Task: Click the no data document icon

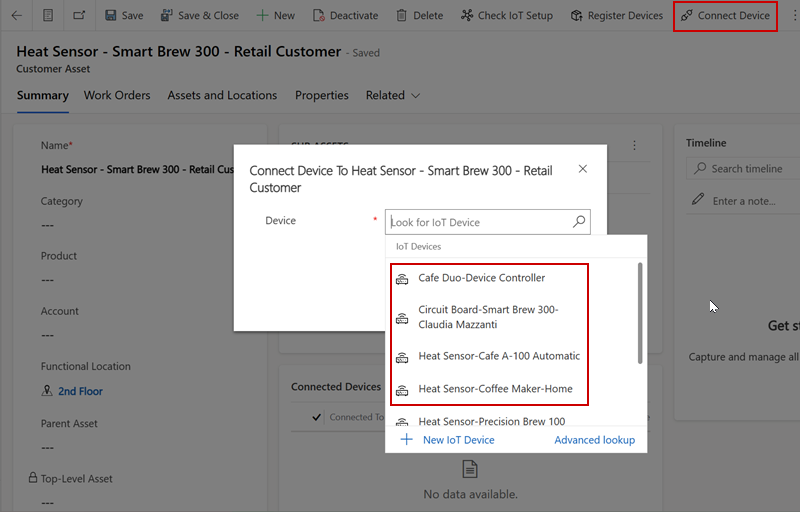Action: pos(470,469)
